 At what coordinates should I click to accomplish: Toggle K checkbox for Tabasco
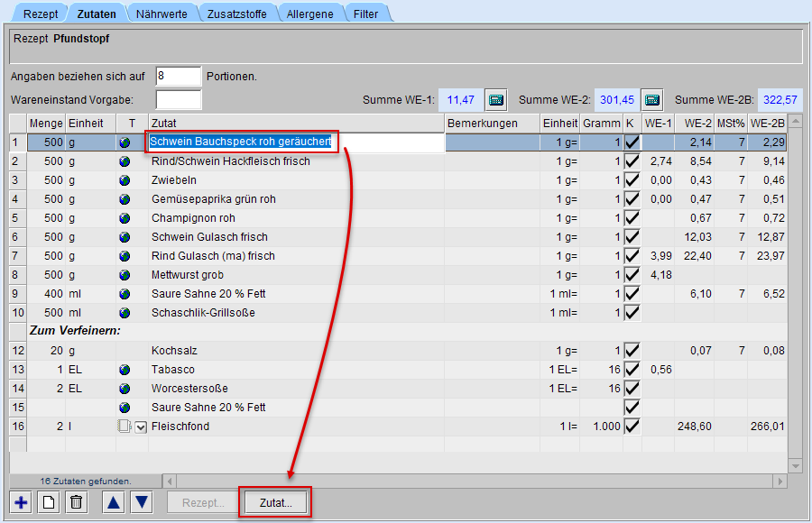coord(632,370)
